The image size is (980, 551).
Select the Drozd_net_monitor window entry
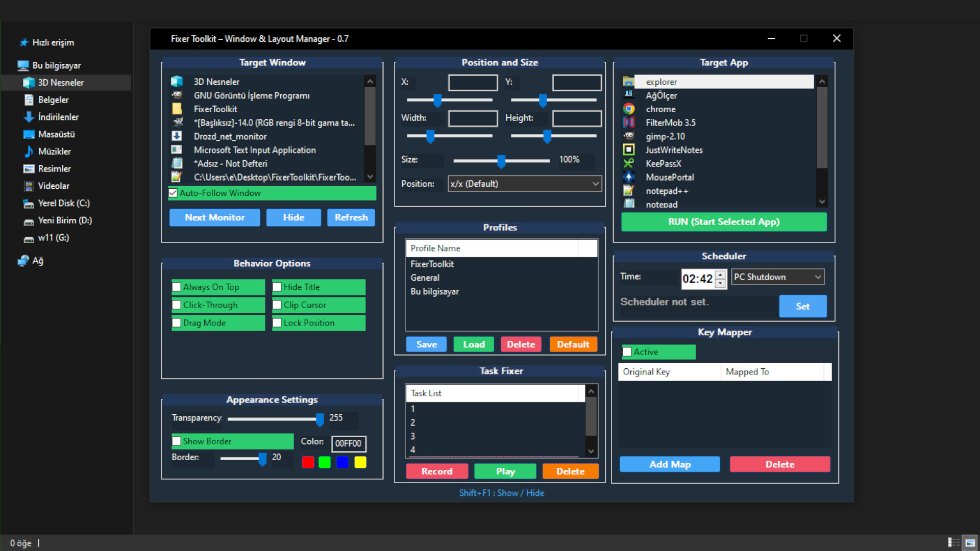[230, 136]
